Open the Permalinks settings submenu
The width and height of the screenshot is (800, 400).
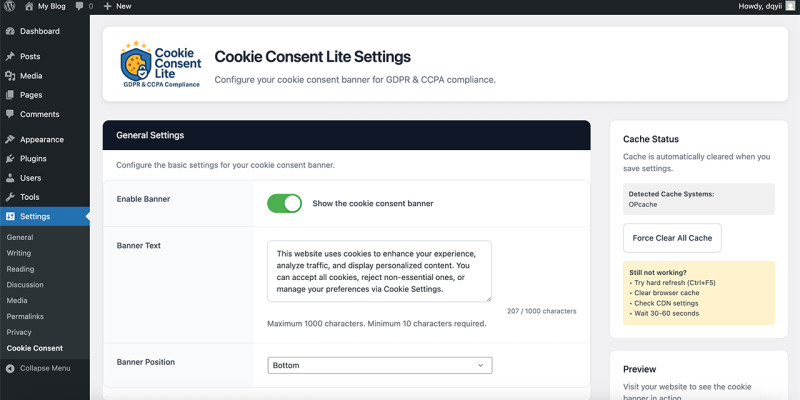click(x=26, y=316)
